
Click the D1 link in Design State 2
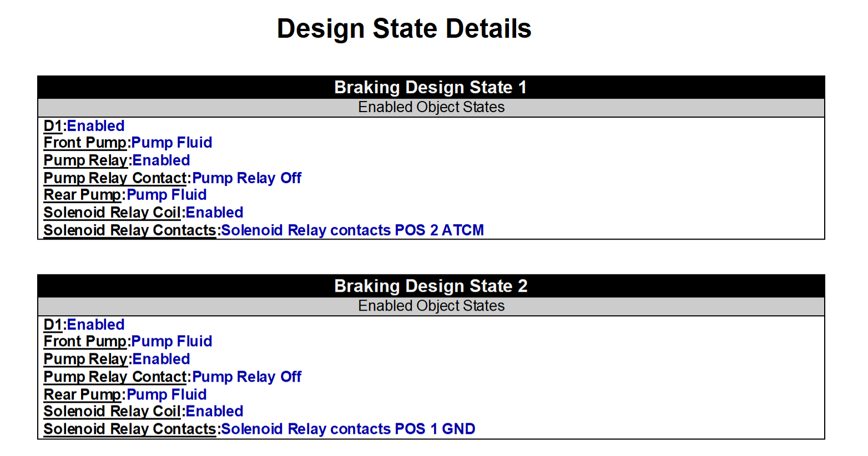click(53, 325)
